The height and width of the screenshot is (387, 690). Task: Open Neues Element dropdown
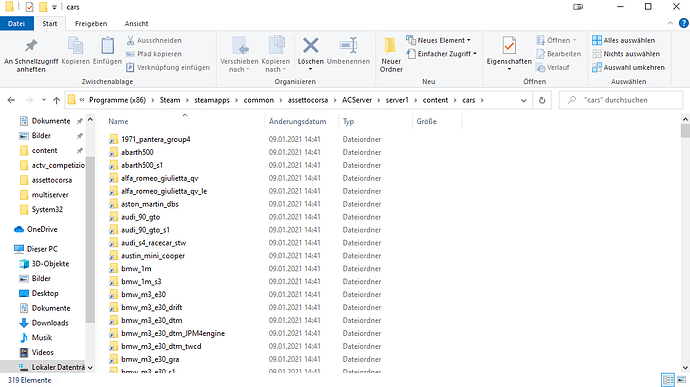[438, 40]
